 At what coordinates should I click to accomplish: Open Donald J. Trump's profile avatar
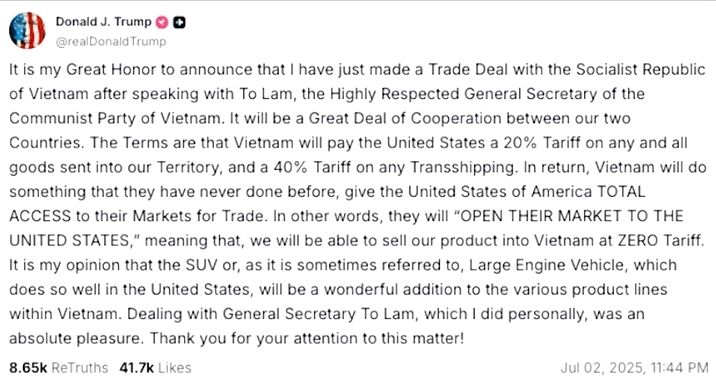pos(27,31)
